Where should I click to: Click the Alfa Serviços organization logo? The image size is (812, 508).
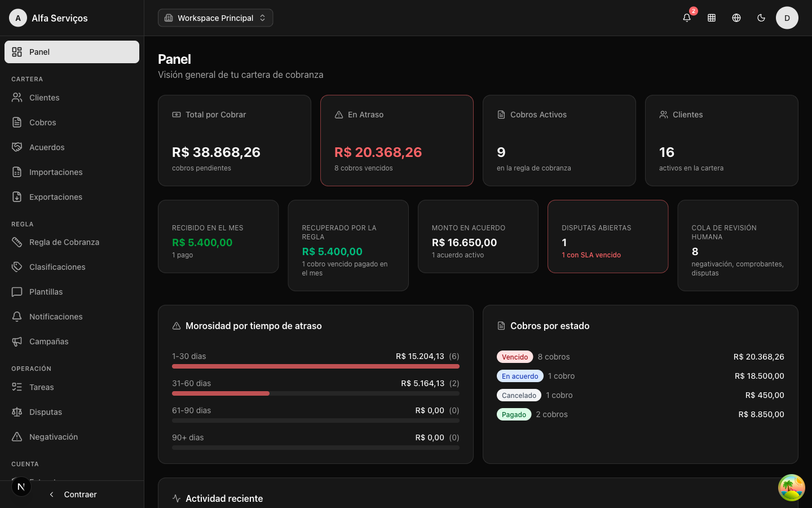pos(18,18)
